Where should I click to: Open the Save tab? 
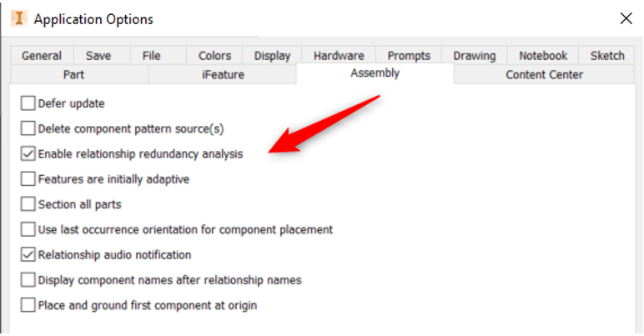click(x=98, y=55)
